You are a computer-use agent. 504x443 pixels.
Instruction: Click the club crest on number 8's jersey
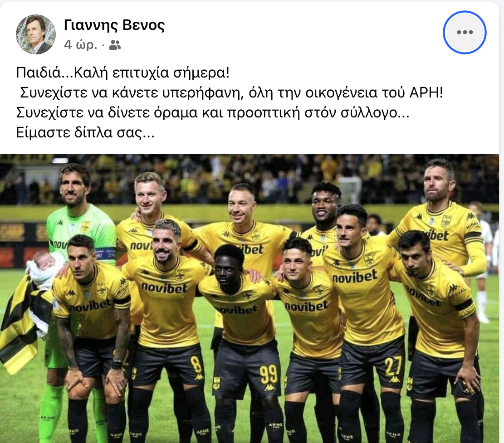pyautogui.click(x=180, y=275)
